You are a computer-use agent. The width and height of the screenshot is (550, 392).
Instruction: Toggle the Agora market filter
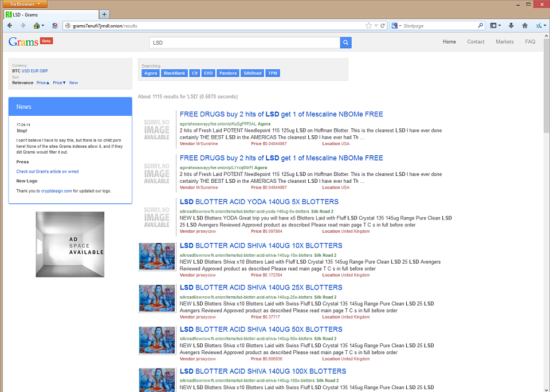pyautogui.click(x=151, y=73)
